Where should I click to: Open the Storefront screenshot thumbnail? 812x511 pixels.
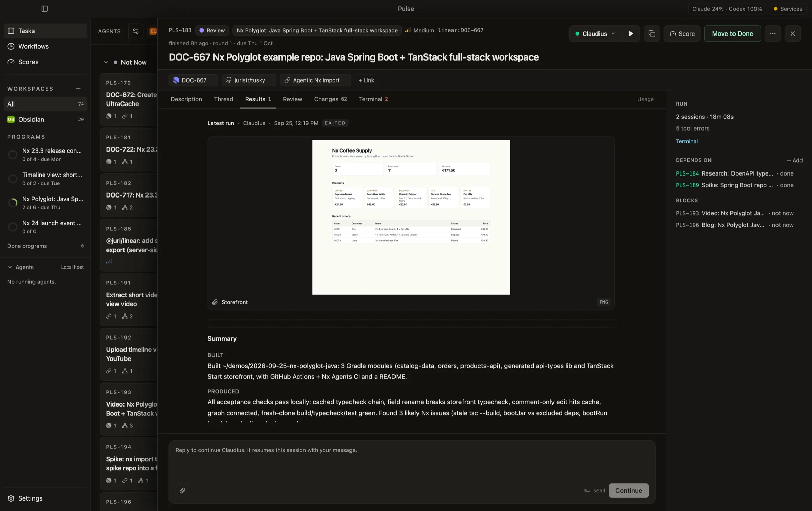[411, 217]
